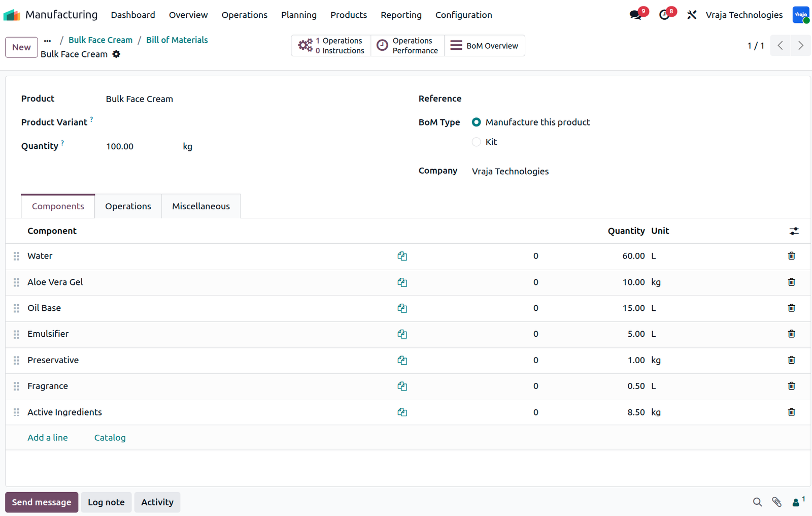The image size is (812, 516).
Task: Open the Dashboard menu item
Action: click(x=133, y=15)
